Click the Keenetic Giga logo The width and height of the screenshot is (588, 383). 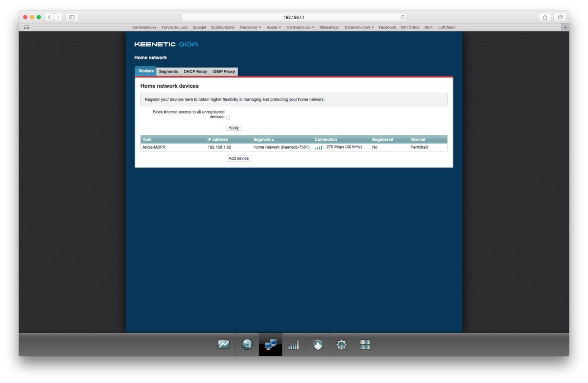coord(166,44)
